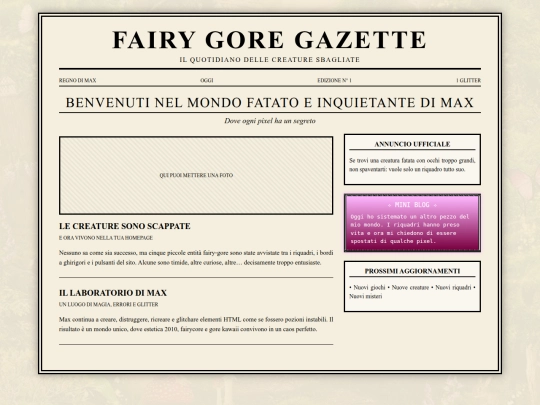Click the Nuove creature update item
540x405 pixels.
click(410, 287)
